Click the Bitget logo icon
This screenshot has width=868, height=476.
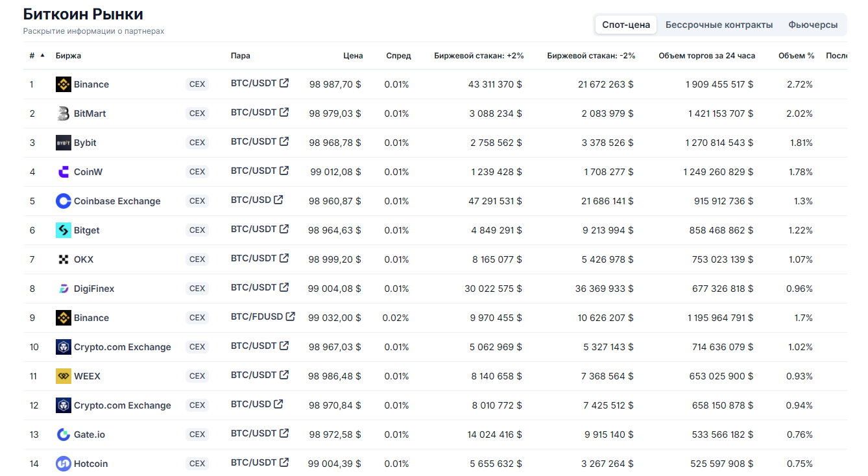[63, 230]
